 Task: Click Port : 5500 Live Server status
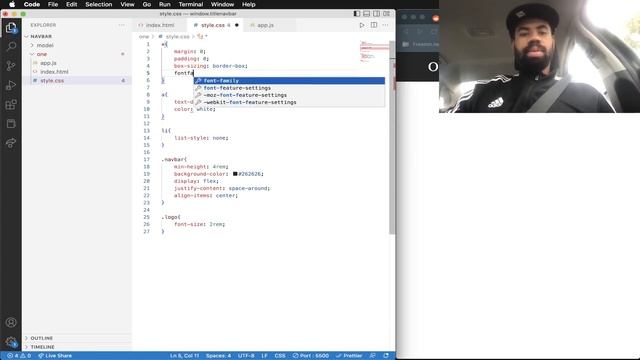tap(311, 356)
